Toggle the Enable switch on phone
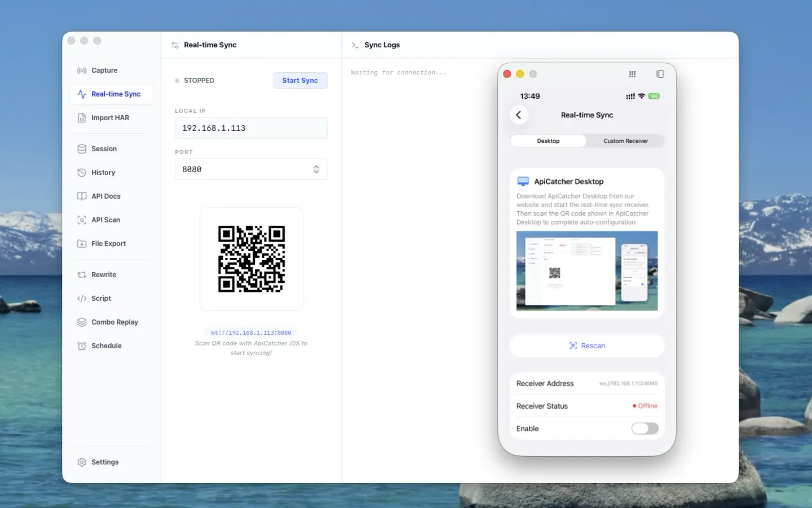 click(x=645, y=428)
